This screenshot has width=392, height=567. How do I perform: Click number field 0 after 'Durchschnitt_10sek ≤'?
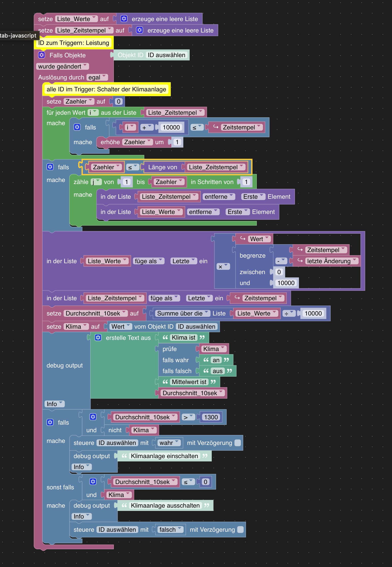pyautogui.click(x=205, y=482)
